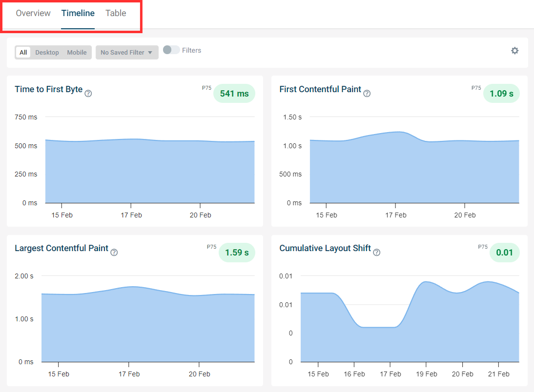Open the Table tab

pyautogui.click(x=116, y=13)
